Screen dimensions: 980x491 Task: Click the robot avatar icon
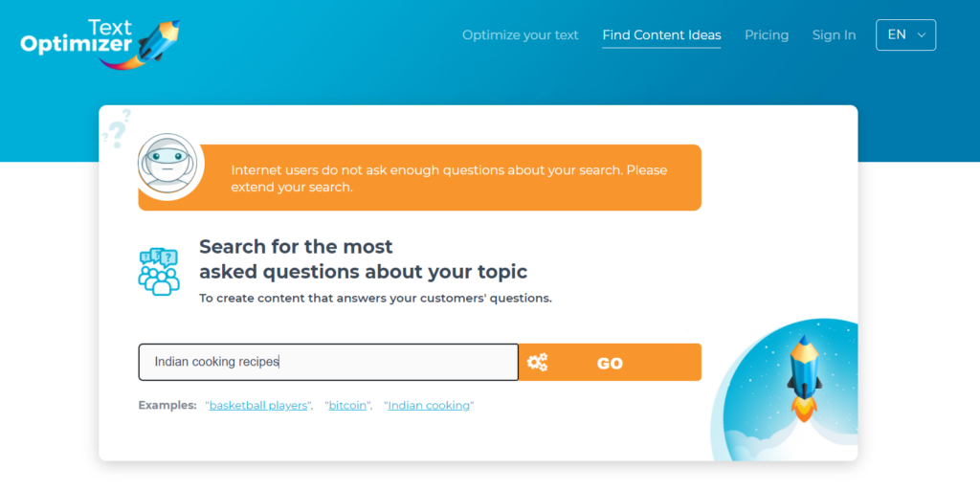167,166
